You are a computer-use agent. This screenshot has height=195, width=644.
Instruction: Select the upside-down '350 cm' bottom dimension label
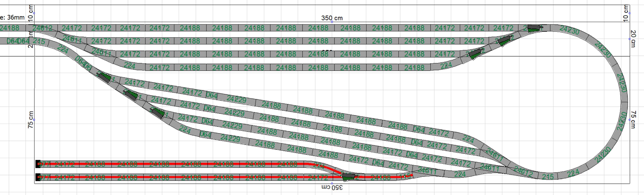point(332,187)
